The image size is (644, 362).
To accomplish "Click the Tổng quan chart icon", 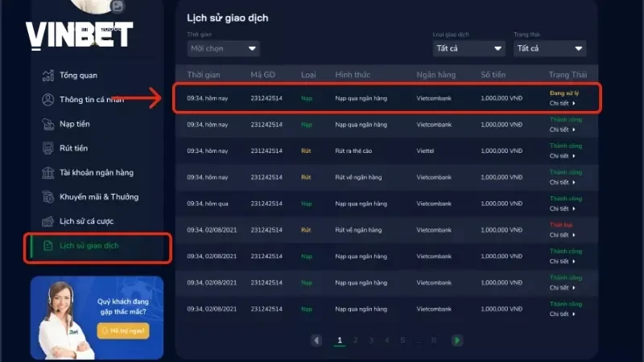I will [47, 76].
